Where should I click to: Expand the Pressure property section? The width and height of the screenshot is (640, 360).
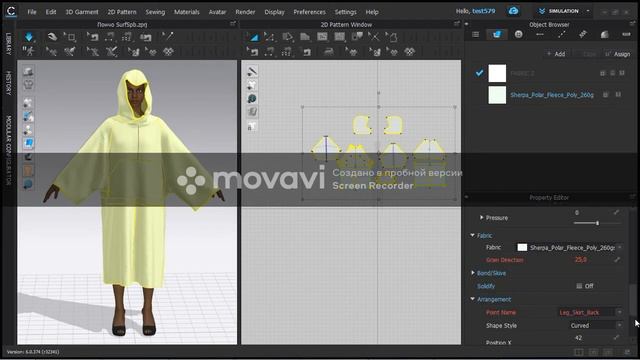point(482,218)
